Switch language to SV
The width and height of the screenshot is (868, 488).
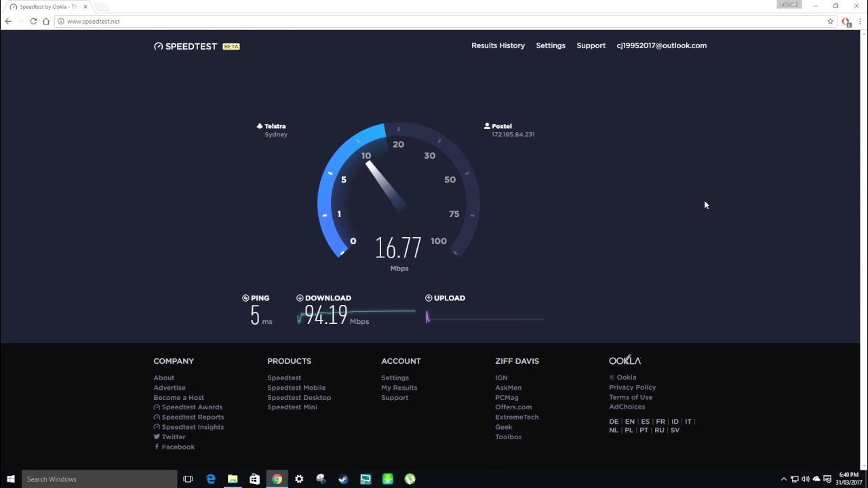coord(675,430)
